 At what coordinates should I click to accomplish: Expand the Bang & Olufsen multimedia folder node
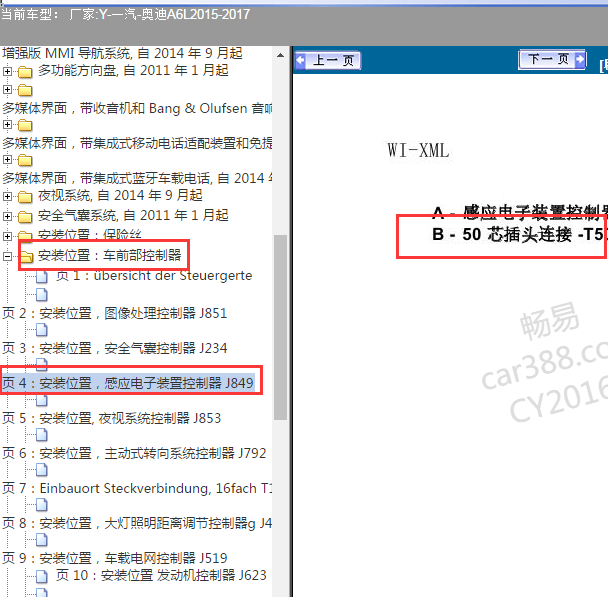[x=7, y=90]
